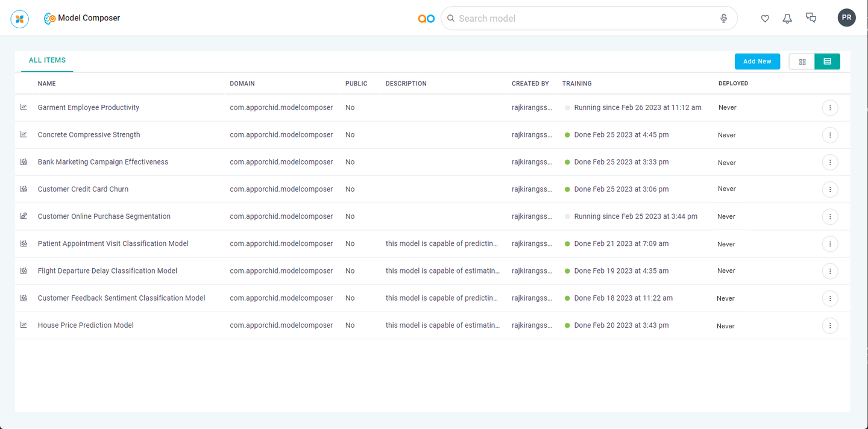Open the chat messages icon
The image size is (868, 429).
pyautogui.click(x=811, y=18)
